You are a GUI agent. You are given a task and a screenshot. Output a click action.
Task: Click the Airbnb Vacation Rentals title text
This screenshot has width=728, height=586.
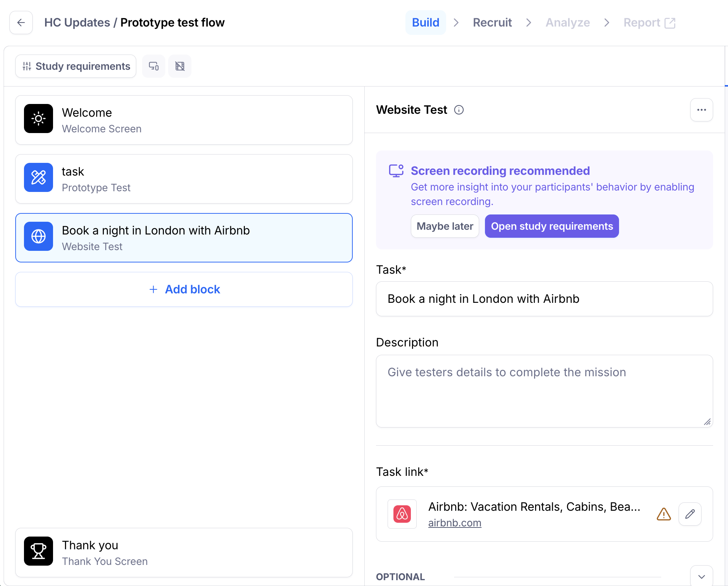(x=534, y=507)
